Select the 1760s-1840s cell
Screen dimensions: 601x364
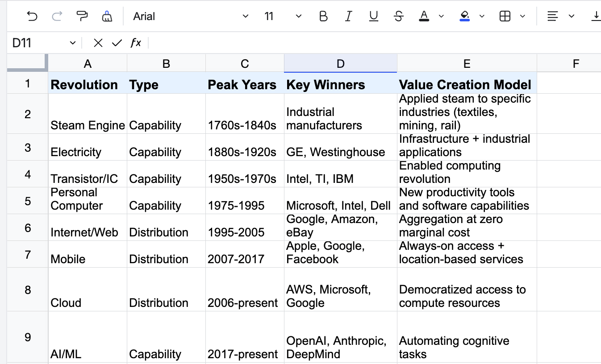(x=245, y=114)
